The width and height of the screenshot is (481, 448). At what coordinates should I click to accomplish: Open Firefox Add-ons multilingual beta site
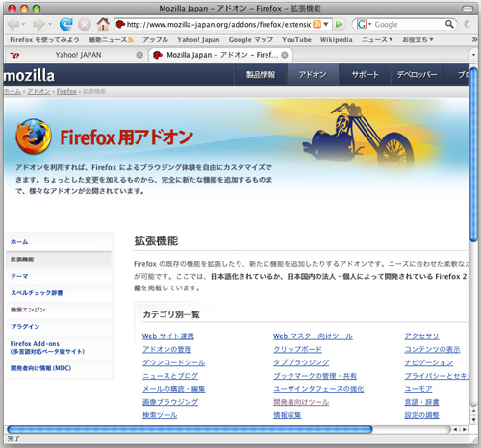click(47, 347)
